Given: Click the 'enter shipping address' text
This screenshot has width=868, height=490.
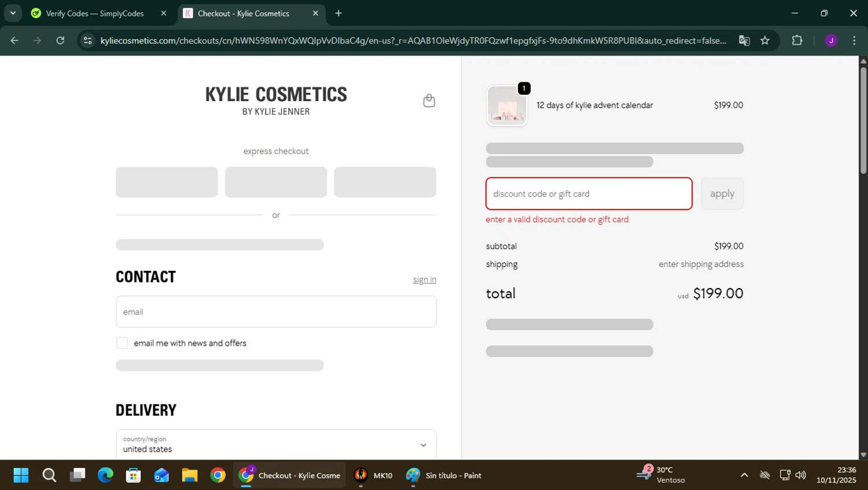Looking at the screenshot, I should 701,264.
